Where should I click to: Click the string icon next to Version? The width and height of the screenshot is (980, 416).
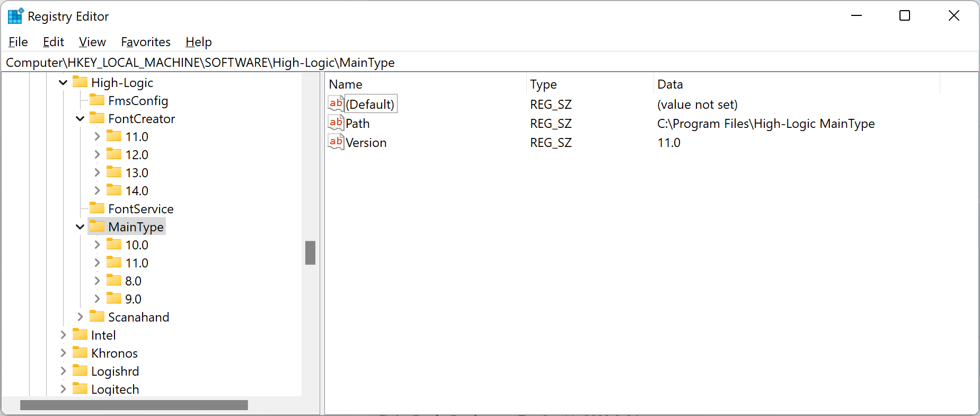(336, 142)
